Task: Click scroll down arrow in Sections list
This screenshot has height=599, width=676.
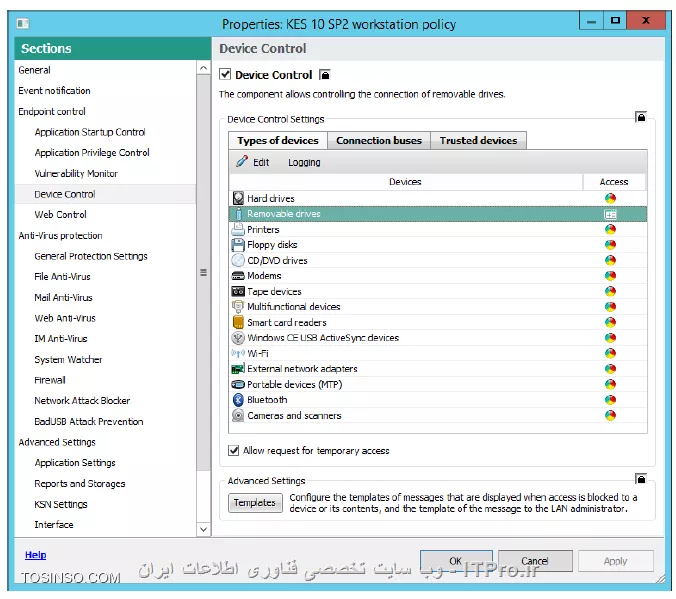Action: point(203,529)
